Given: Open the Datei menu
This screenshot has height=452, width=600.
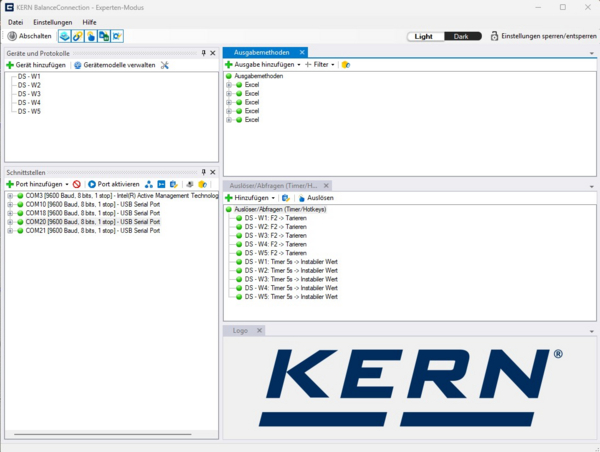Looking at the screenshot, I should [16, 22].
